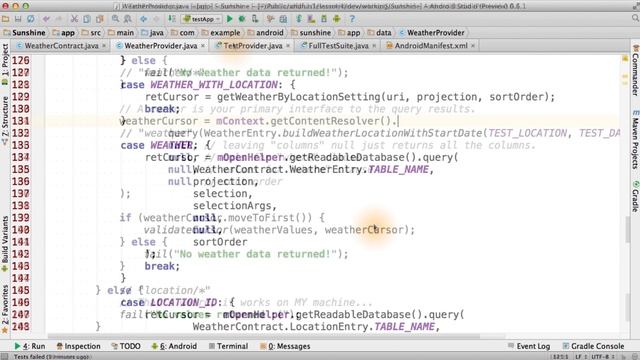
Task: Undo the last action in the toolbar
Action: pyautogui.click(x=46, y=19)
